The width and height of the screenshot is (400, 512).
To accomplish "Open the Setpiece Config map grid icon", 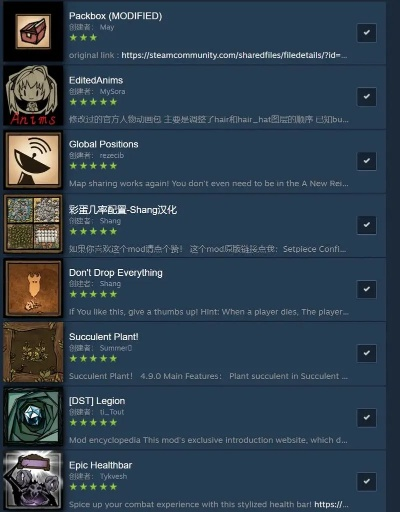I will coord(33,224).
